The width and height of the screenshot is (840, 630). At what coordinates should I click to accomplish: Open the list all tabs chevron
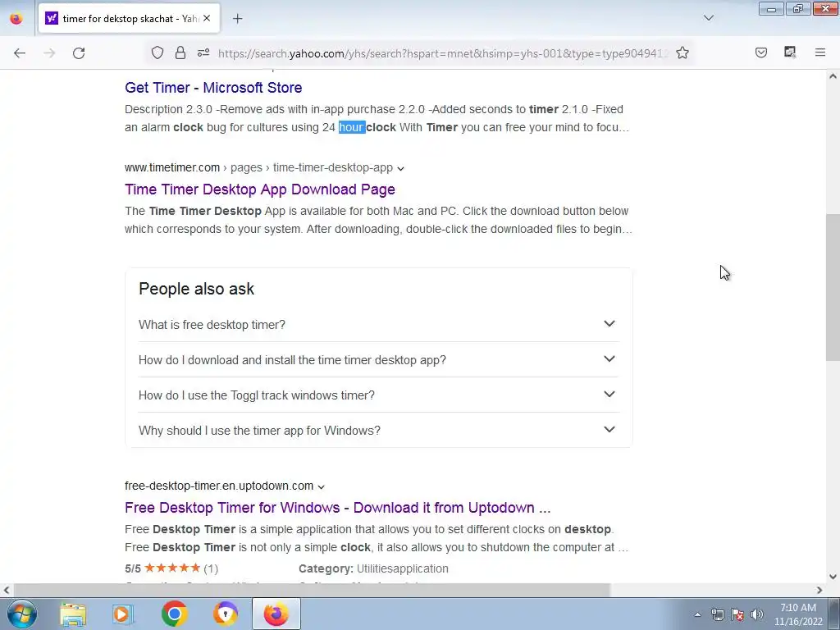708,18
